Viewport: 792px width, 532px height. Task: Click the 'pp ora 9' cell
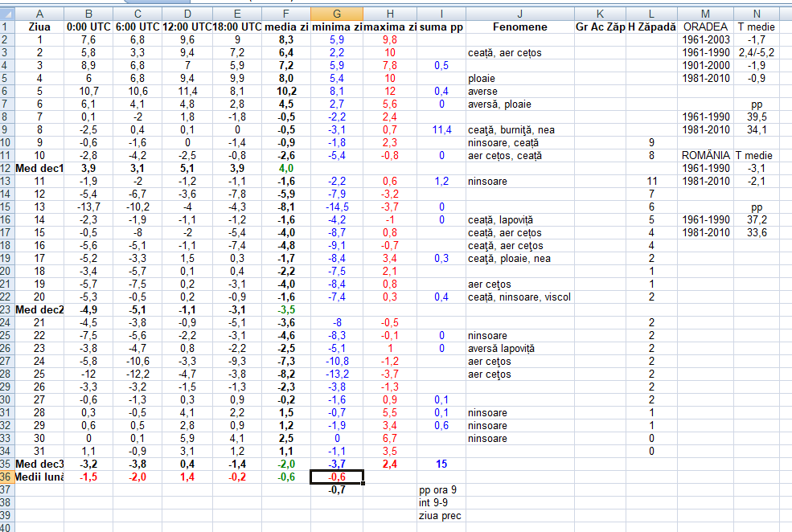(x=441, y=490)
